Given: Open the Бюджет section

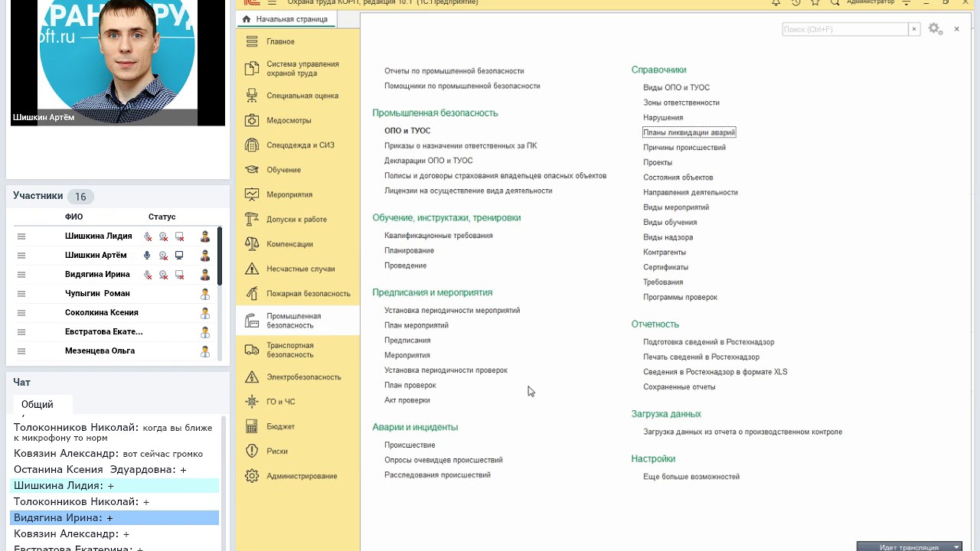Looking at the screenshot, I should pyautogui.click(x=298, y=426).
